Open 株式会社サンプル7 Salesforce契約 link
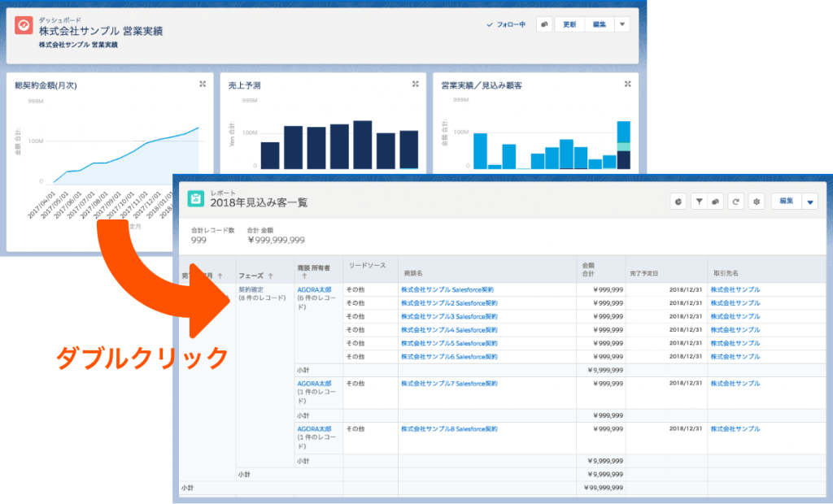Viewport: 833px width, 504px height. pos(449,384)
